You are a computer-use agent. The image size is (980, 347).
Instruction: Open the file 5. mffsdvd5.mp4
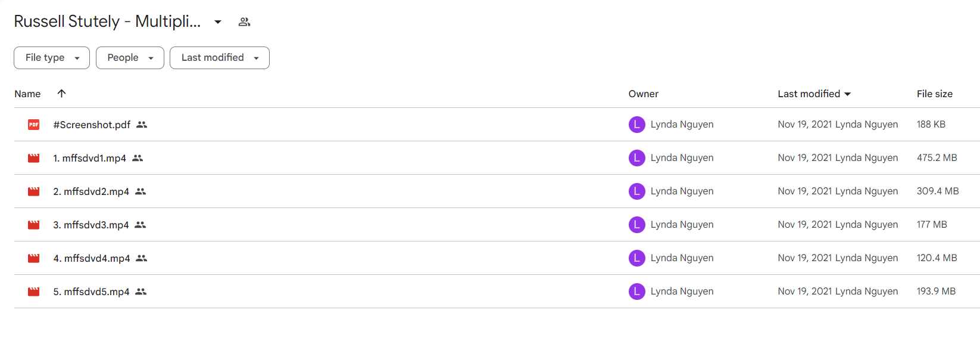(x=91, y=292)
